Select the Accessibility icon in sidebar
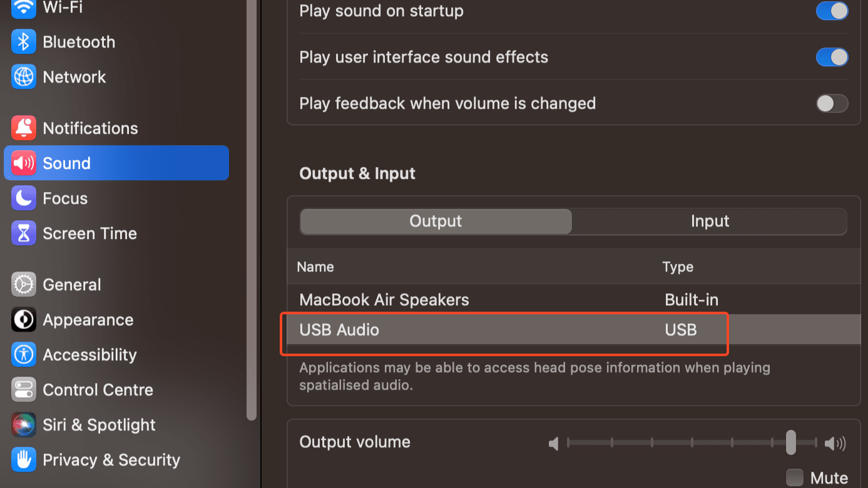Image resolution: width=868 pixels, height=488 pixels. pos(24,355)
